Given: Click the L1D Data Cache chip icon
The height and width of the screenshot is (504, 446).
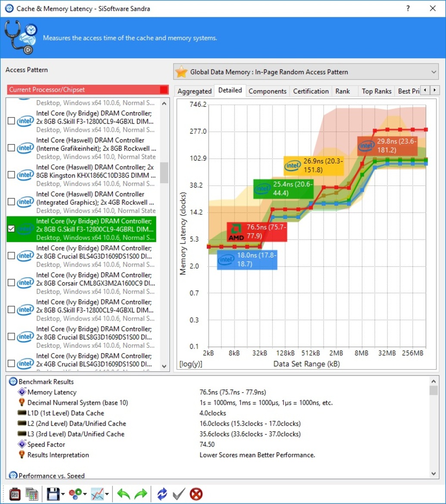Looking at the screenshot, I should tap(22, 413).
